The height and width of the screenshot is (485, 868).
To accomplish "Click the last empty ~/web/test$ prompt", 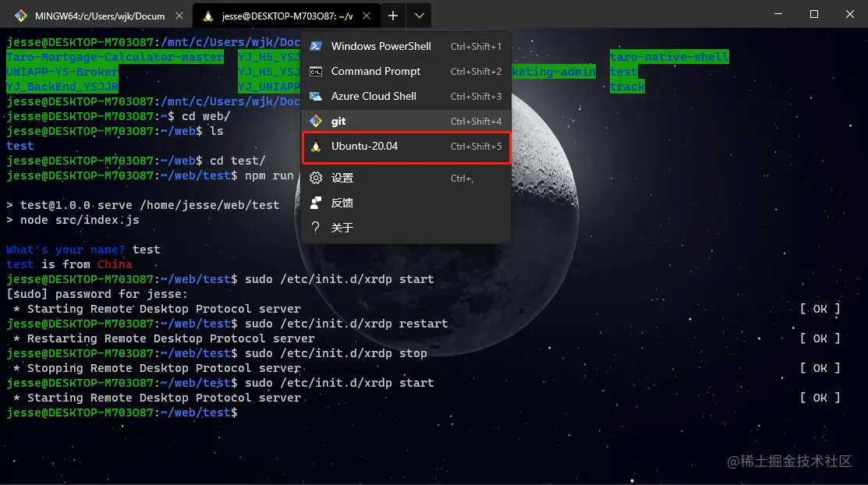I will (x=122, y=412).
